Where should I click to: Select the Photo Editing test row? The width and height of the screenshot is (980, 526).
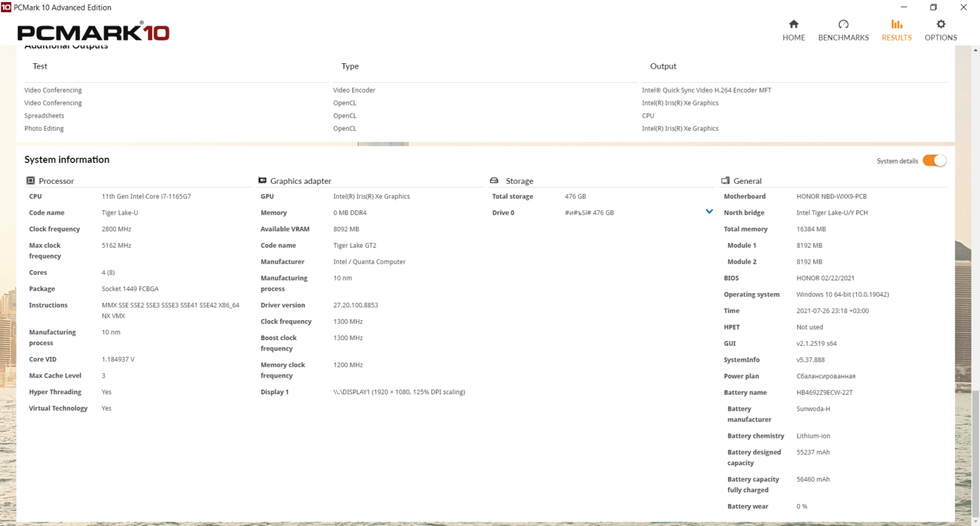[44, 129]
